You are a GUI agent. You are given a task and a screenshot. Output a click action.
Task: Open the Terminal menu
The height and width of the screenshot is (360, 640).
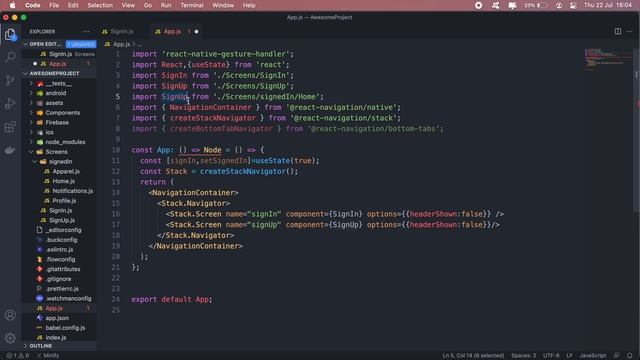pos(192,5)
